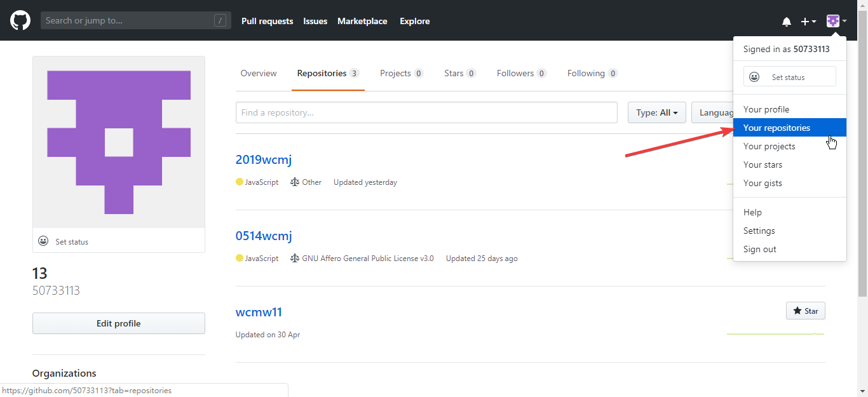Choose Your stars from the menu
868x397 pixels.
tap(790, 165)
